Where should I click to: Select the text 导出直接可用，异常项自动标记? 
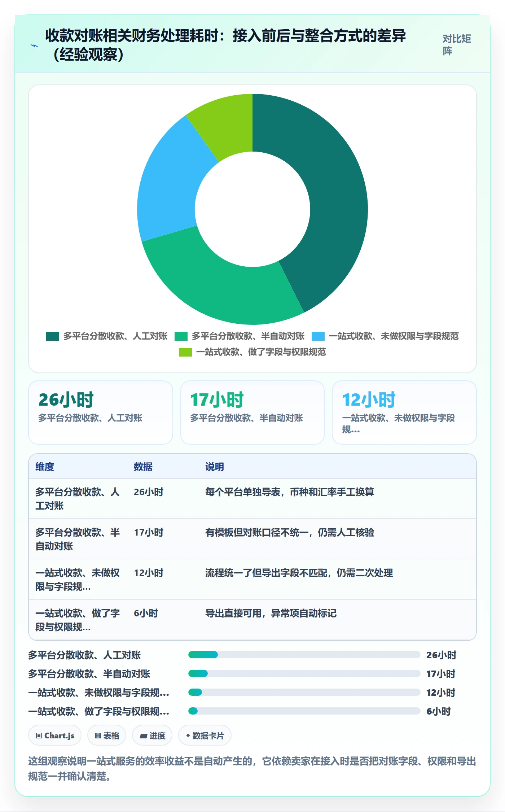click(x=271, y=613)
